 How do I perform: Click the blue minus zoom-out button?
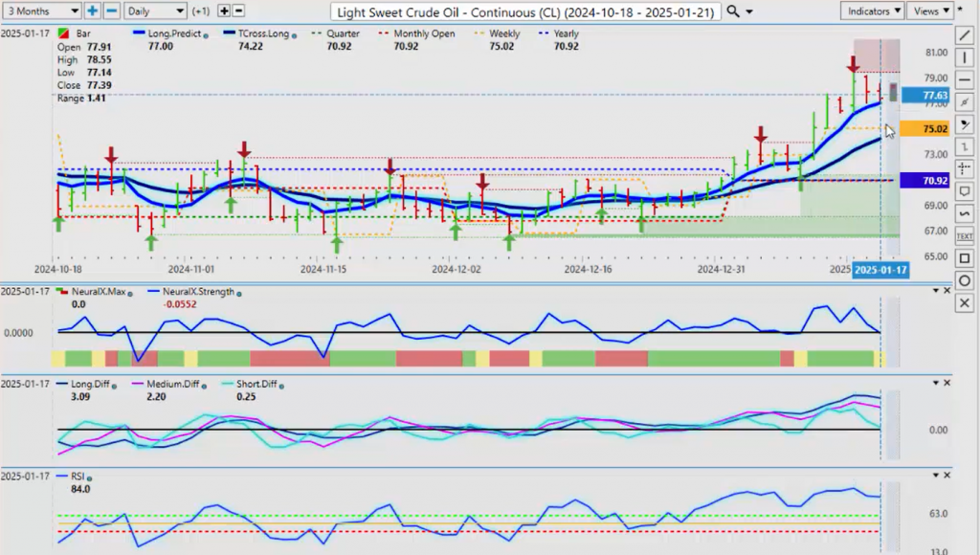pos(111,11)
